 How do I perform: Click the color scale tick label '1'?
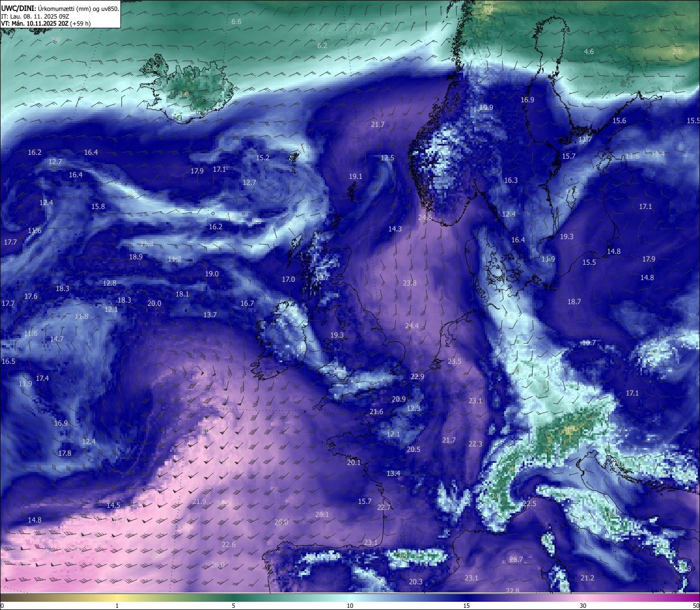click(117, 606)
